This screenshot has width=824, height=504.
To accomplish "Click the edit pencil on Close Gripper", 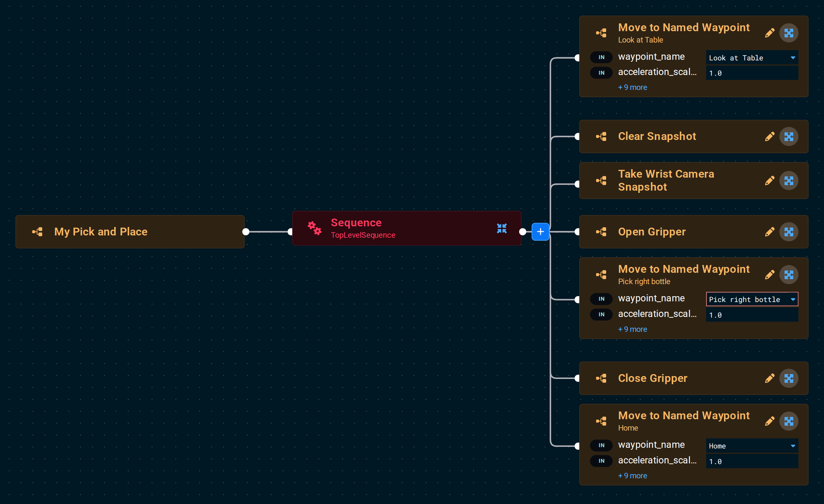I will (769, 378).
